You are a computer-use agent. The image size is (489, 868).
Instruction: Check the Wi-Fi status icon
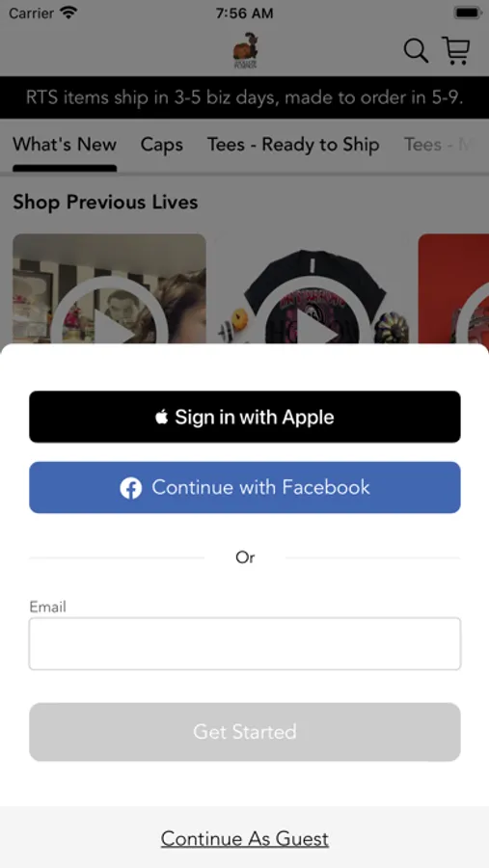[68, 13]
